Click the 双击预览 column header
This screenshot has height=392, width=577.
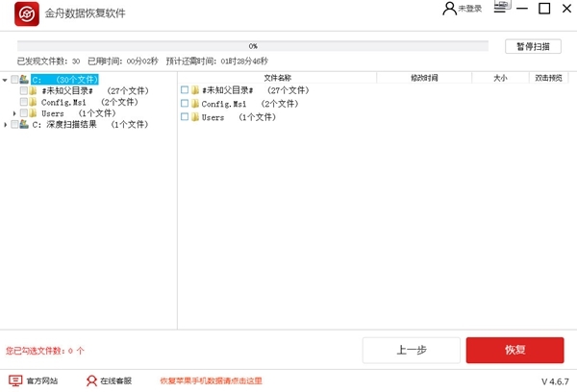[548, 78]
